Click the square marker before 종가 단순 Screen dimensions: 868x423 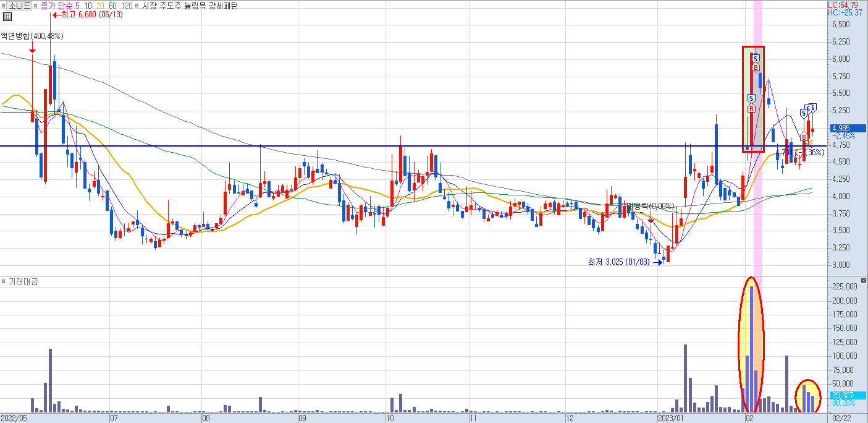click(x=36, y=6)
